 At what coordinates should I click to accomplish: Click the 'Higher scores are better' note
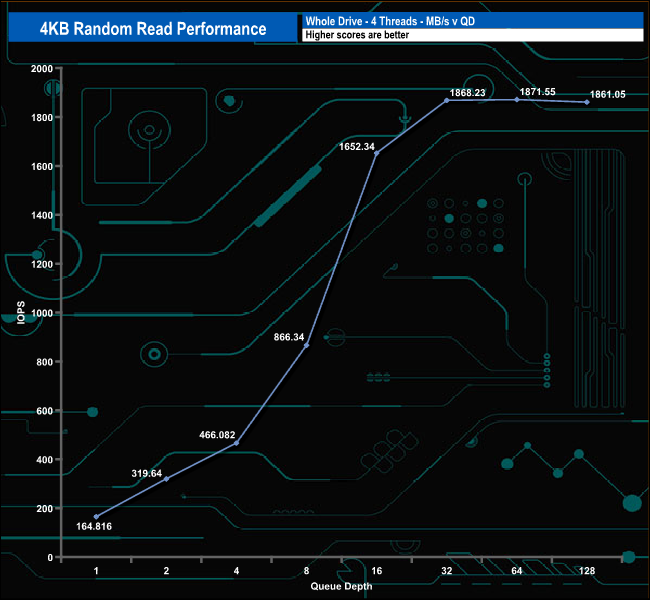pyautogui.click(x=470, y=35)
